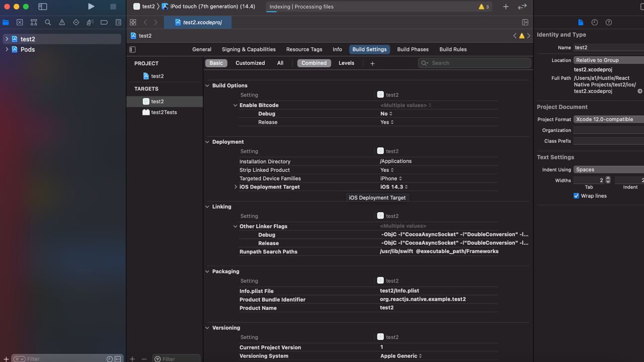The width and height of the screenshot is (644, 362).
Task: Open Project Format dropdown
Action: click(x=609, y=119)
